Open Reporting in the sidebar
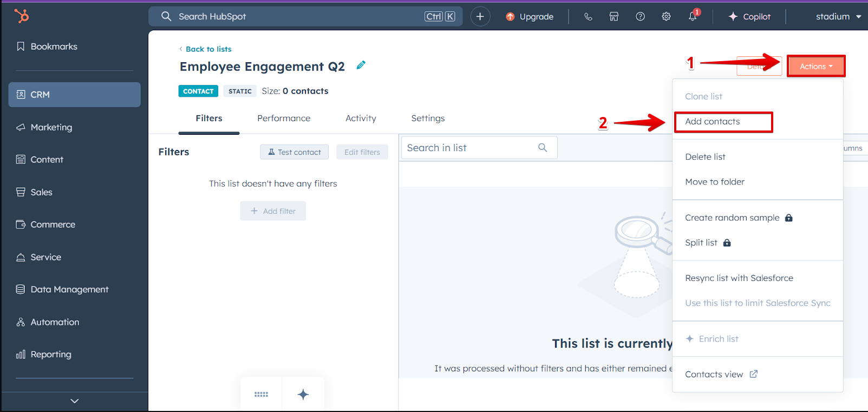 click(44, 355)
